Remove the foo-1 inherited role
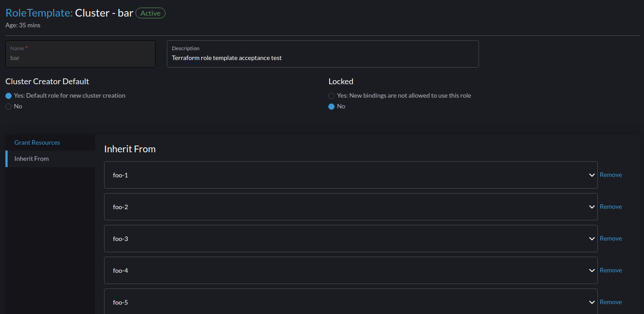Screen dimensions: 644x314 (x=611, y=175)
